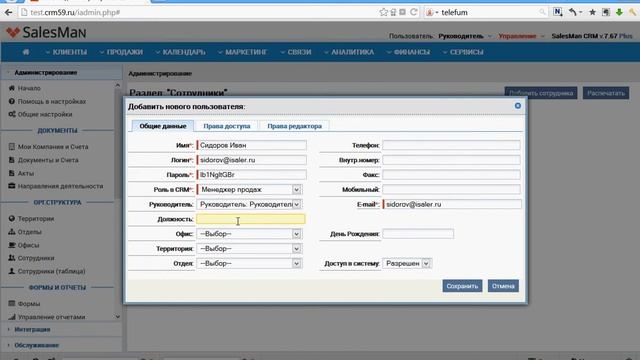Open СЕРВИСЫ menu
Screen dimensions: 640x360
click(463, 52)
